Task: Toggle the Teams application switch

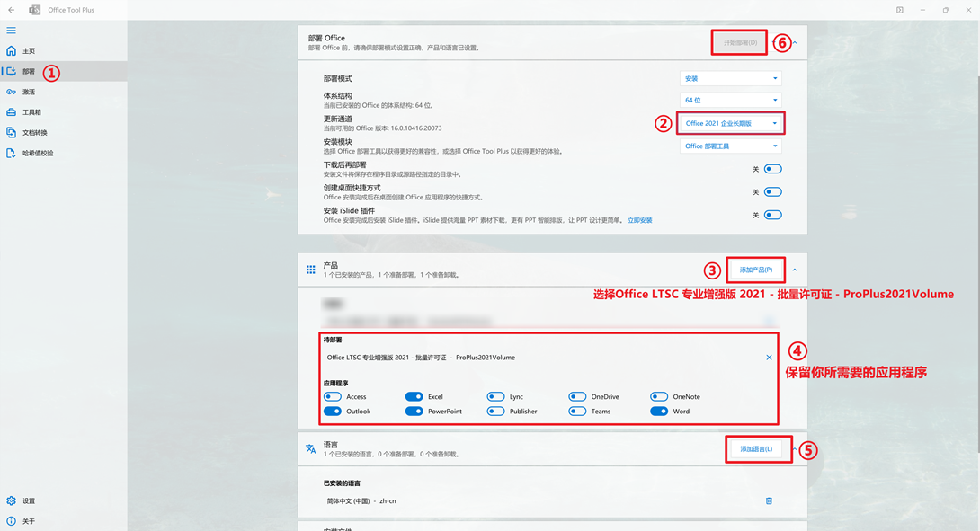Action: (x=577, y=412)
